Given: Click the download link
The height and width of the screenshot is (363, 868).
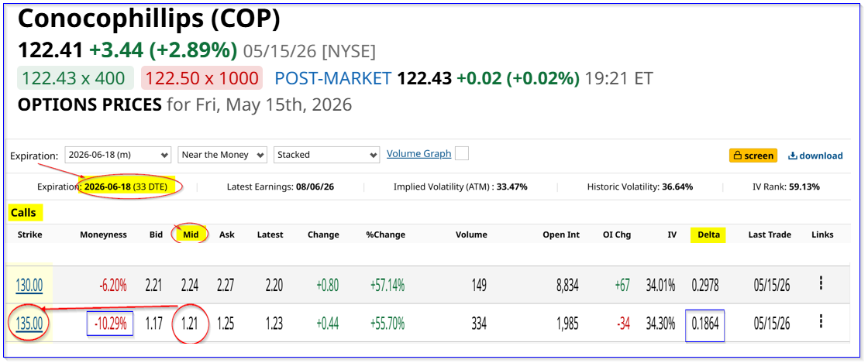Looking at the screenshot, I should tap(821, 156).
